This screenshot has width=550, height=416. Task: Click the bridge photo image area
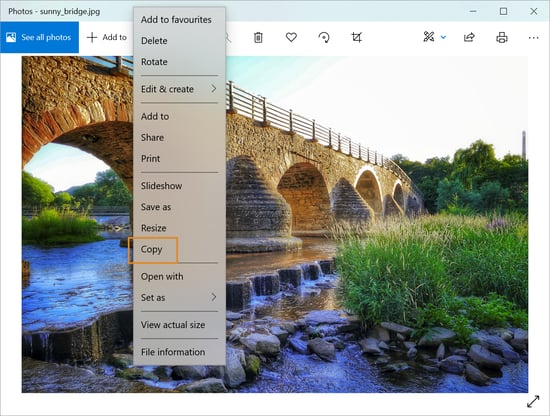pyautogui.click(x=376, y=224)
